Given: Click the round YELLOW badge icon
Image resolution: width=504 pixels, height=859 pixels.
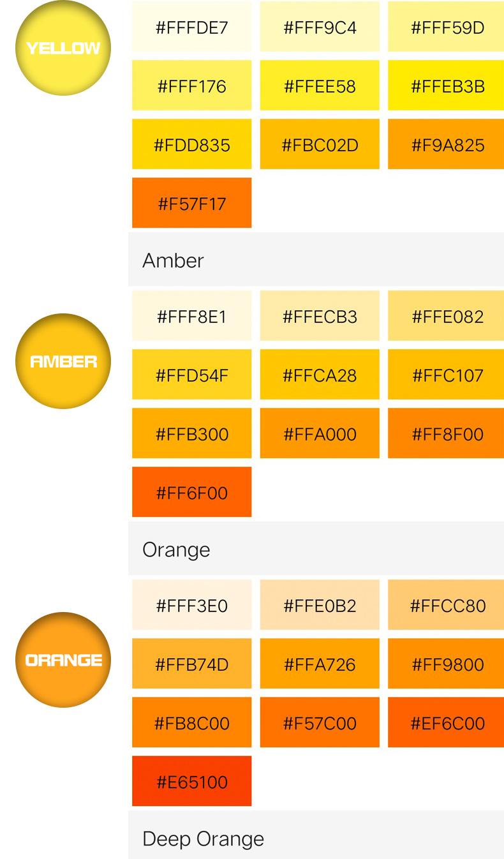Looking at the screenshot, I should [x=63, y=48].
